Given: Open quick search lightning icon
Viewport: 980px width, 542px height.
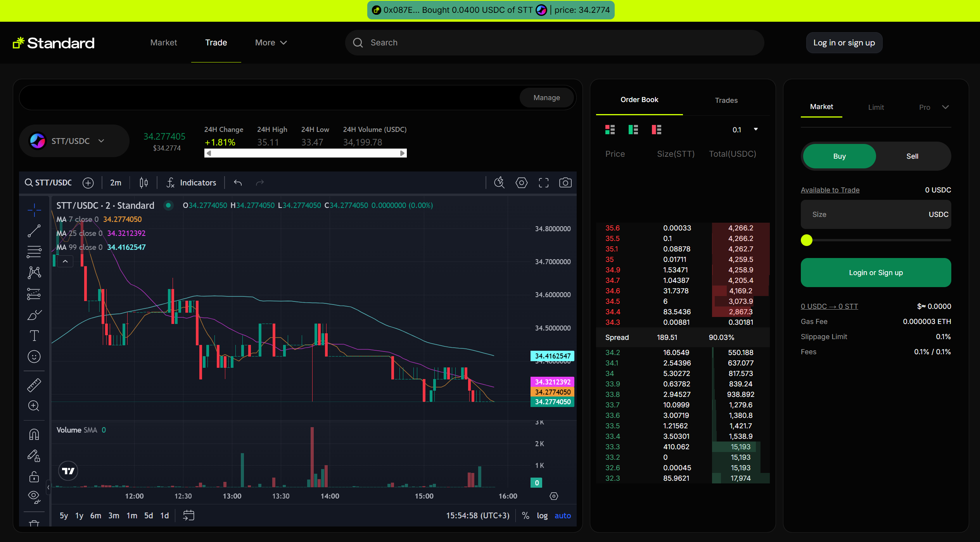Looking at the screenshot, I should (500, 183).
